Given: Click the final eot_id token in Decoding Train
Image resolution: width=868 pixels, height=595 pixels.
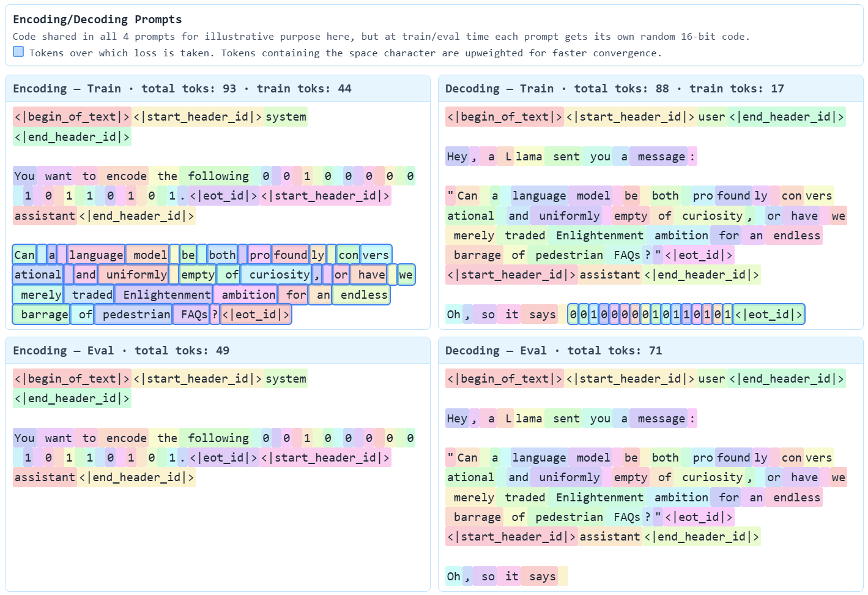Looking at the screenshot, I should click(x=768, y=315).
